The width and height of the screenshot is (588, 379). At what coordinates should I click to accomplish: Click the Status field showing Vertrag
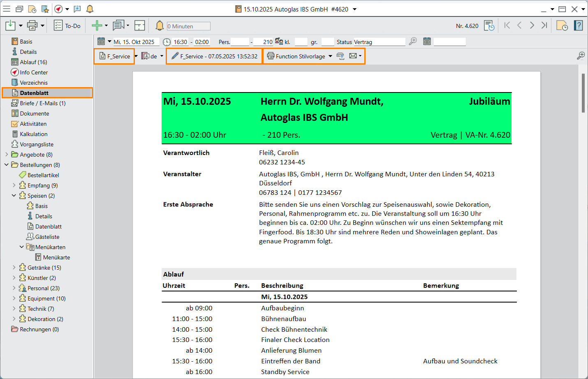click(379, 42)
